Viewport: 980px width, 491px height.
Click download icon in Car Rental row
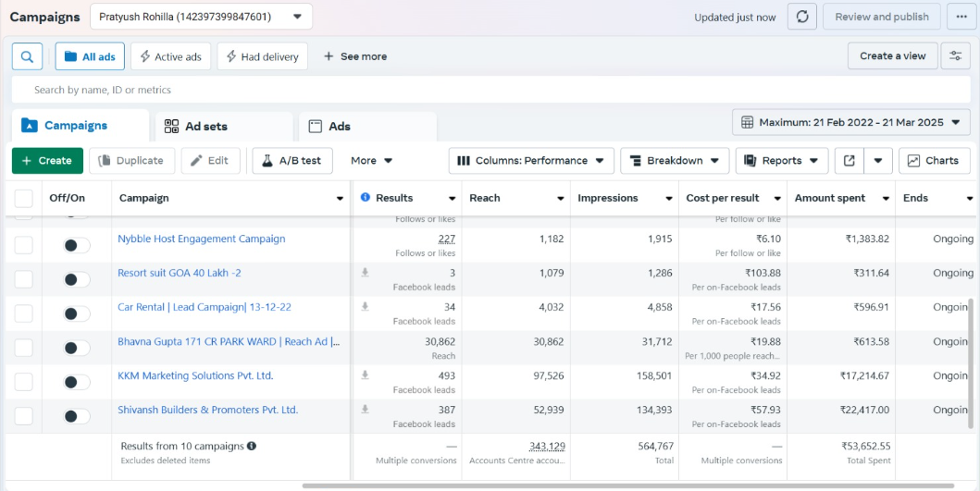pyautogui.click(x=365, y=307)
